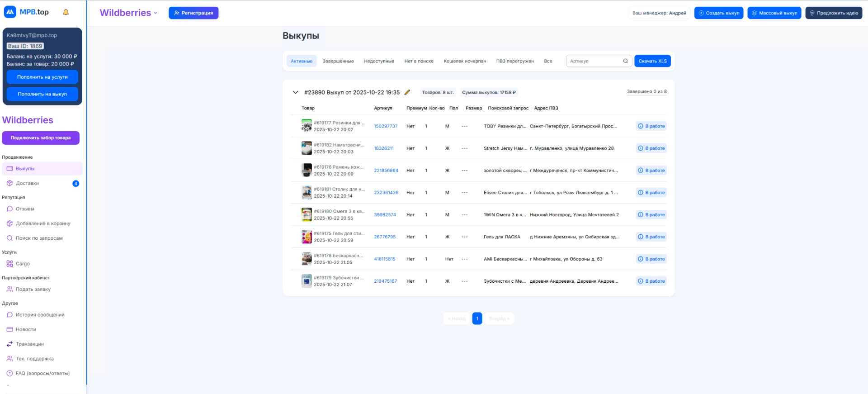Click В работе status for article 39982574
The image size is (868, 394).
pyautogui.click(x=651, y=215)
